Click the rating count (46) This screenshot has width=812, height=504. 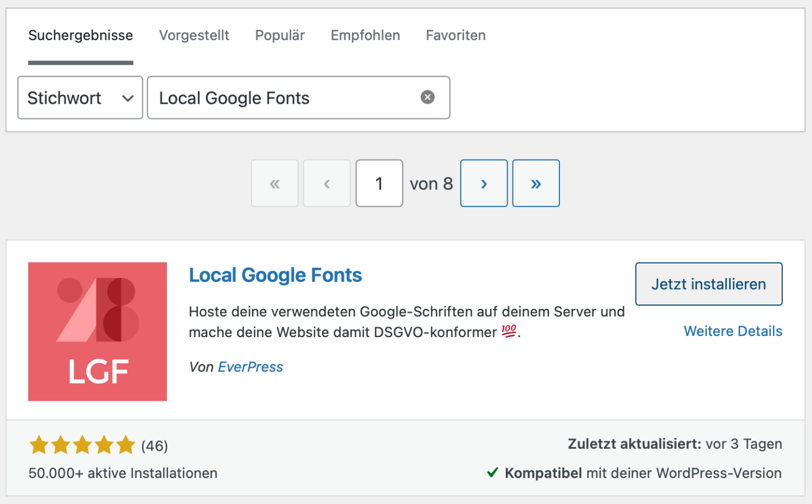[x=155, y=446]
